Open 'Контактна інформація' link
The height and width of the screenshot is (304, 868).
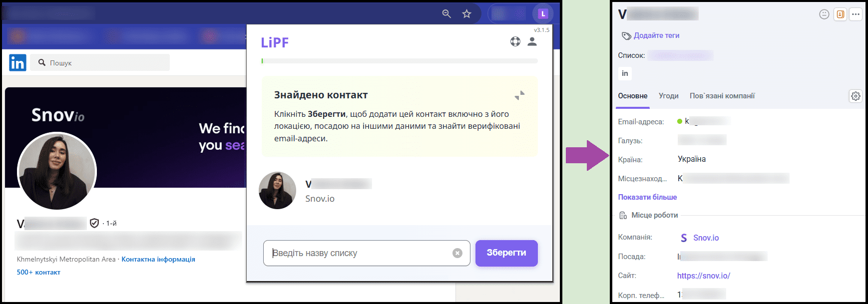click(158, 259)
